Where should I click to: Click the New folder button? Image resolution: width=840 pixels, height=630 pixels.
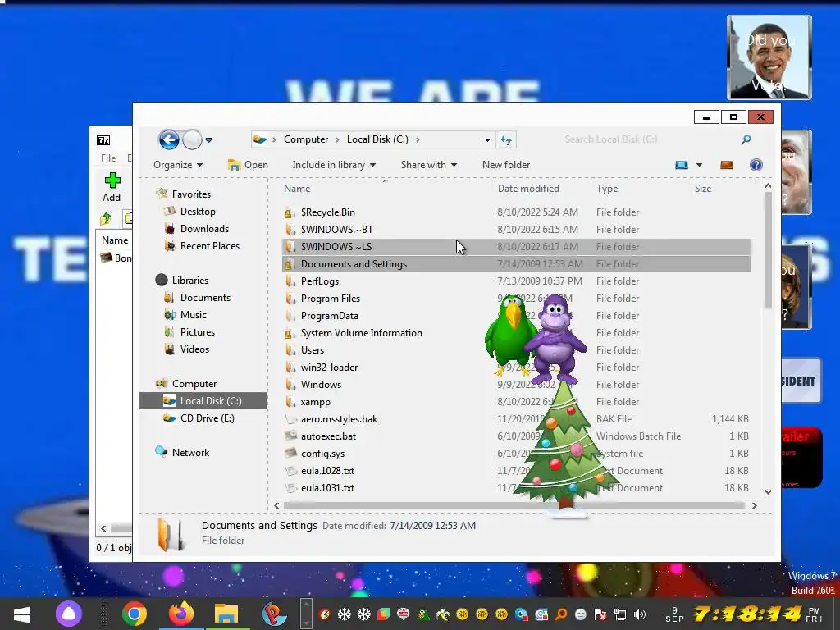click(x=505, y=165)
